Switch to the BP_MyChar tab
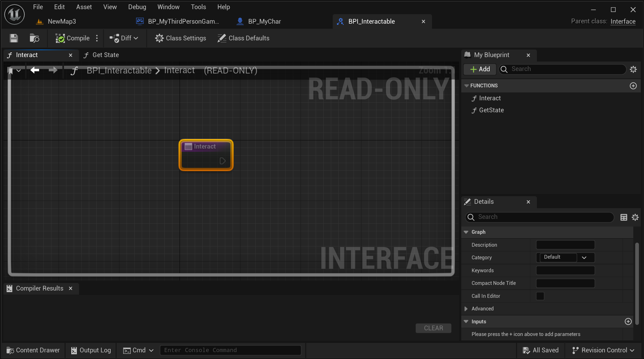The image size is (644, 359). pos(259,21)
